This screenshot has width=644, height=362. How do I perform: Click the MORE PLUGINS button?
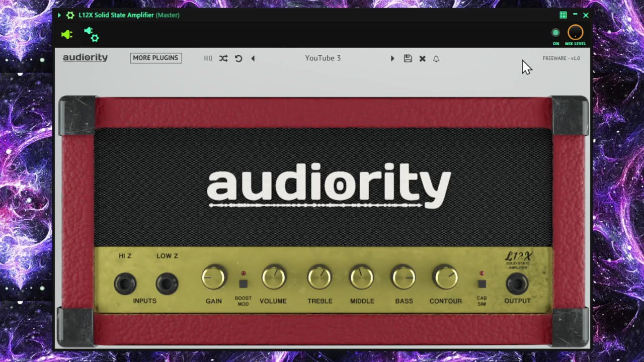(156, 58)
